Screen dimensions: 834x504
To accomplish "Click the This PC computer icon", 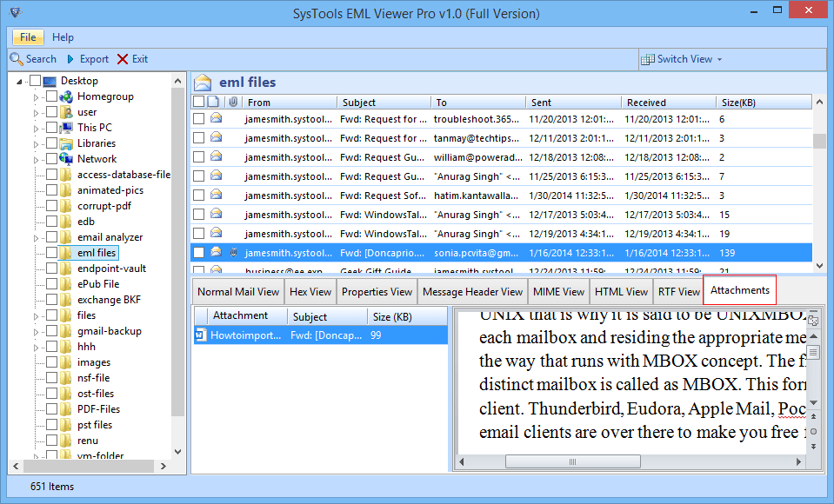I will pos(66,128).
